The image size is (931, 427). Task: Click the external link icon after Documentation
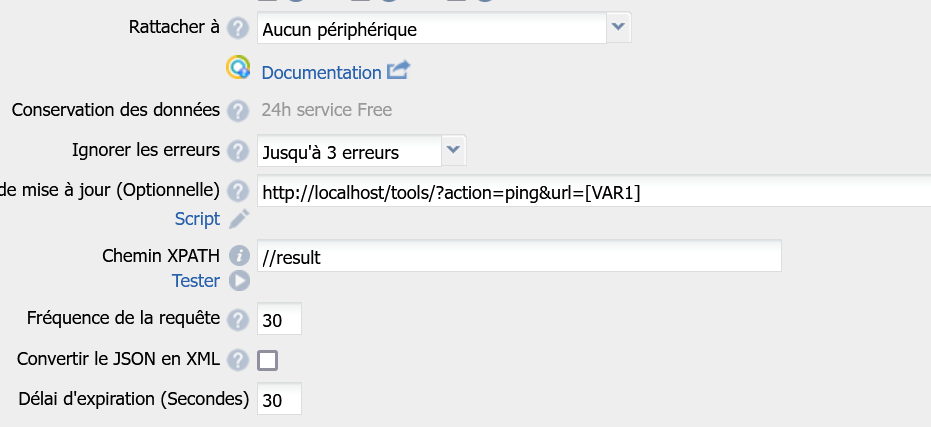coord(398,70)
